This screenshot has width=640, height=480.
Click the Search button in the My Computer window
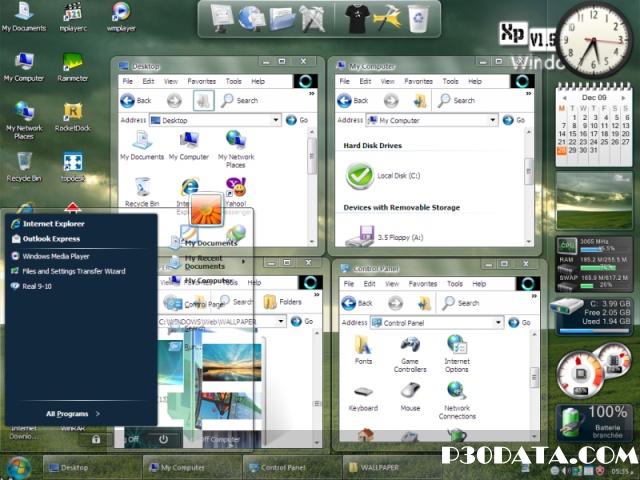point(456,100)
